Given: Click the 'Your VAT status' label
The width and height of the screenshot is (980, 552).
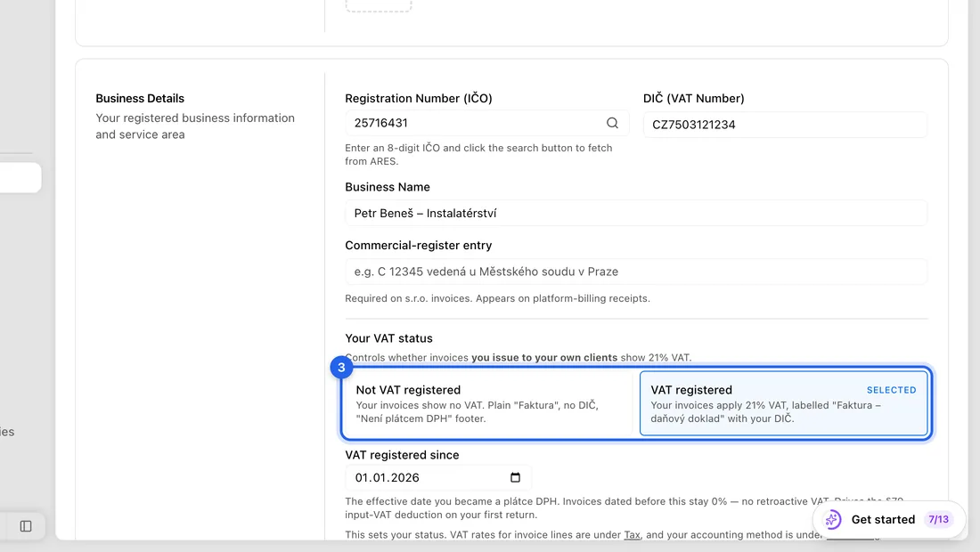Looking at the screenshot, I should pos(388,338).
